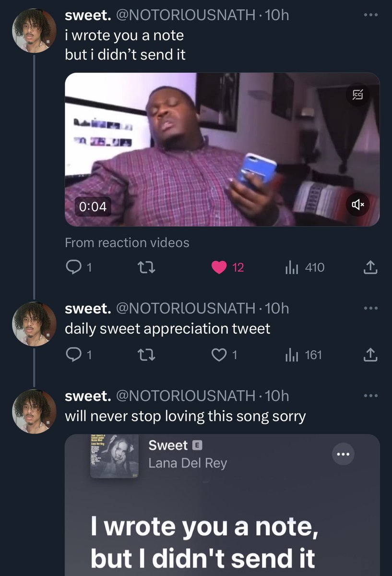Open the From reaction videos link
392x576 pixels.
(128, 242)
